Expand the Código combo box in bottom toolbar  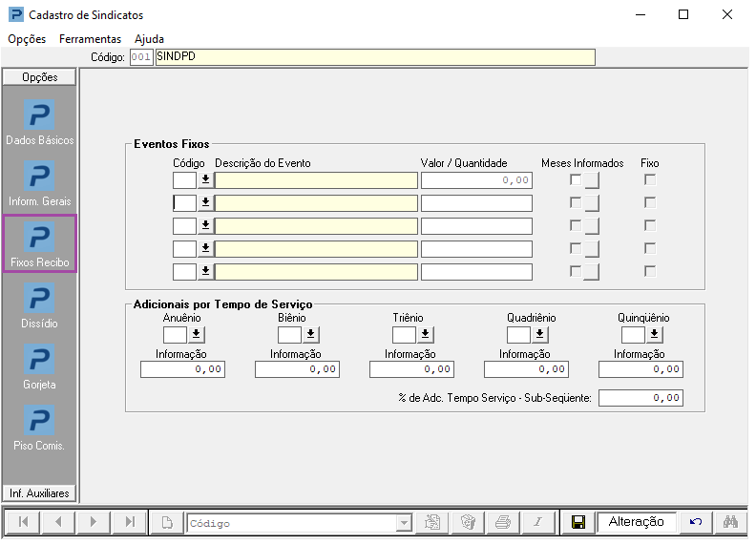[x=404, y=523]
